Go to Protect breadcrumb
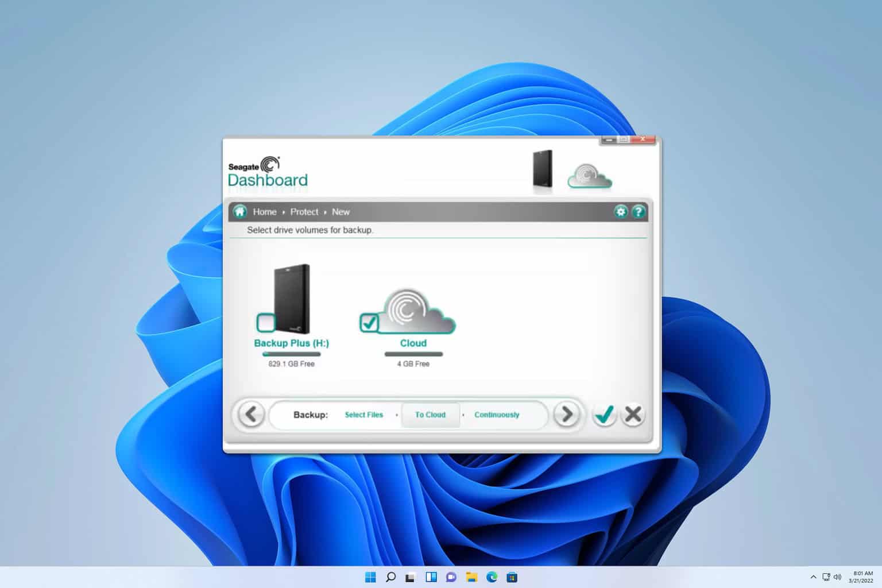 304,212
